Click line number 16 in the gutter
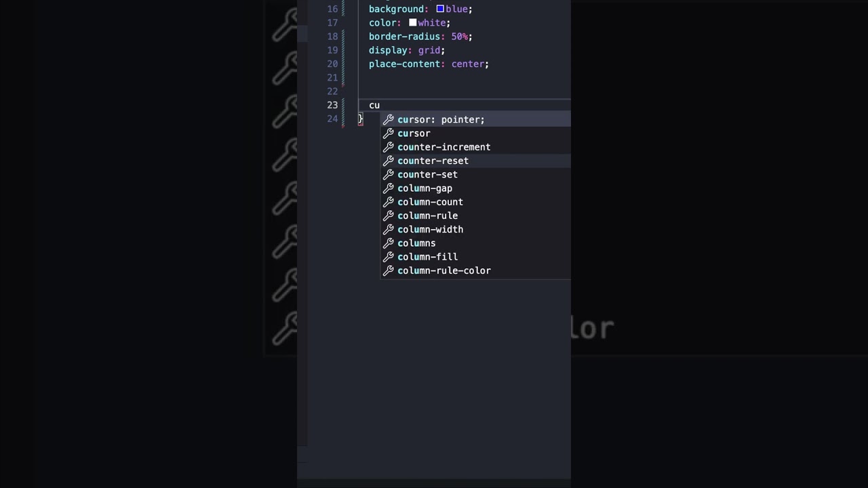Image resolution: width=868 pixels, height=488 pixels. click(x=332, y=9)
